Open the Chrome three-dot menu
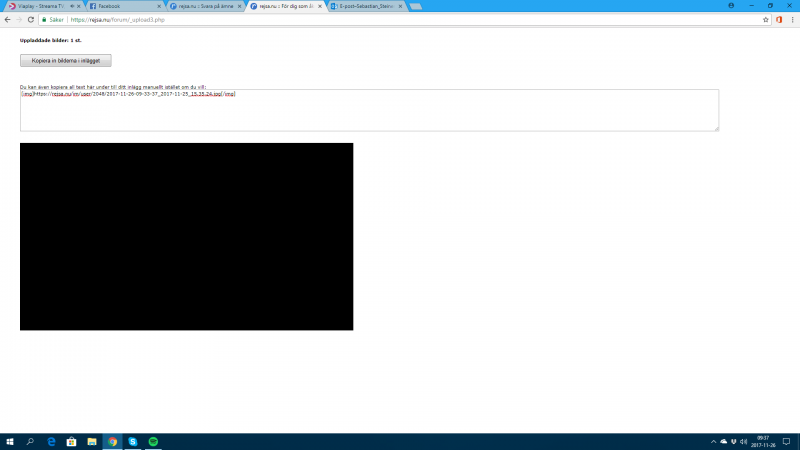The width and height of the screenshot is (800, 450). (x=792, y=20)
